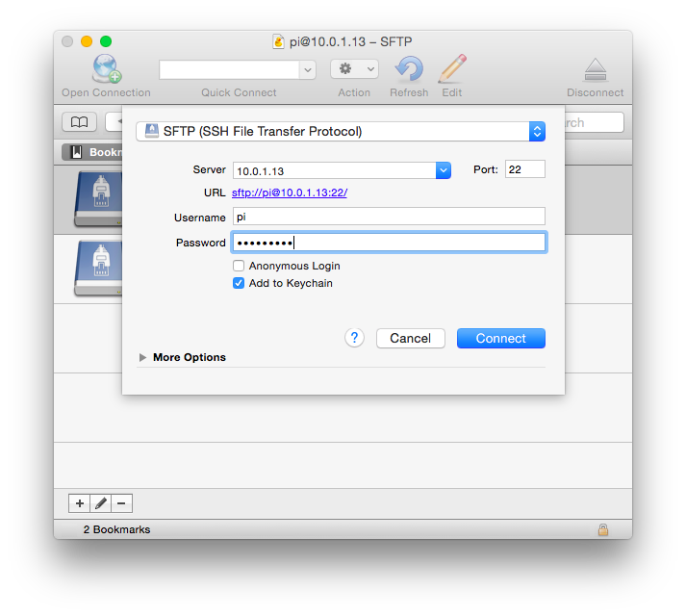Expand the Server history dropdown arrow
Image resolution: width=686 pixels, height=616 pixels.
point(444,170)
